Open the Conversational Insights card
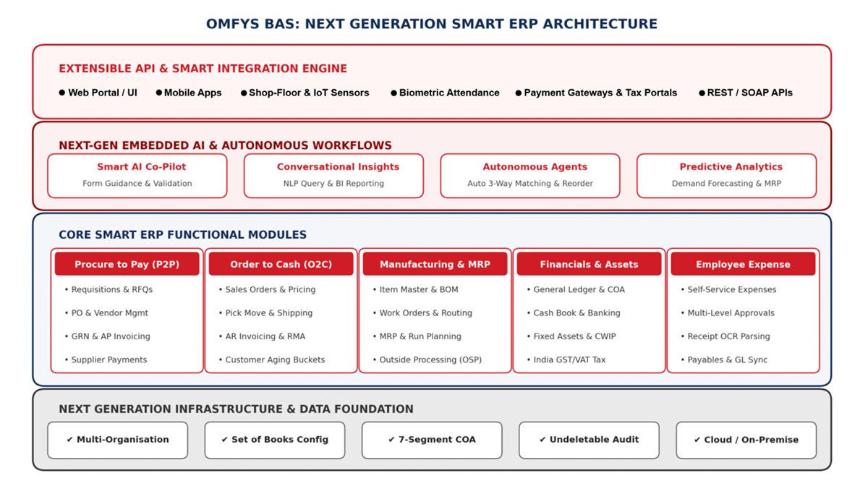The image size is (868, 481). pyautogui.click(x=333, y=175)
